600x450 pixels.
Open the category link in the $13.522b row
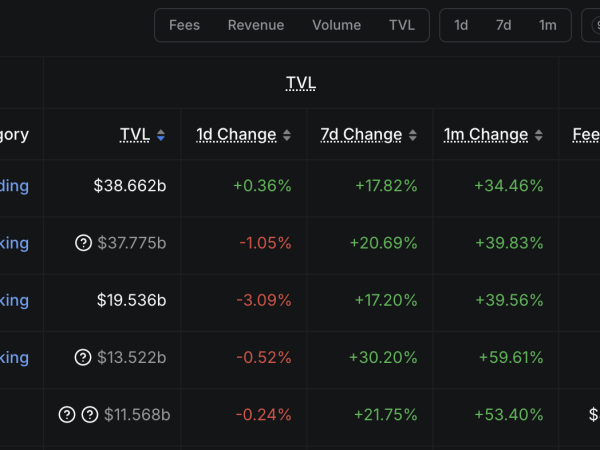click(x=14, y=358)
